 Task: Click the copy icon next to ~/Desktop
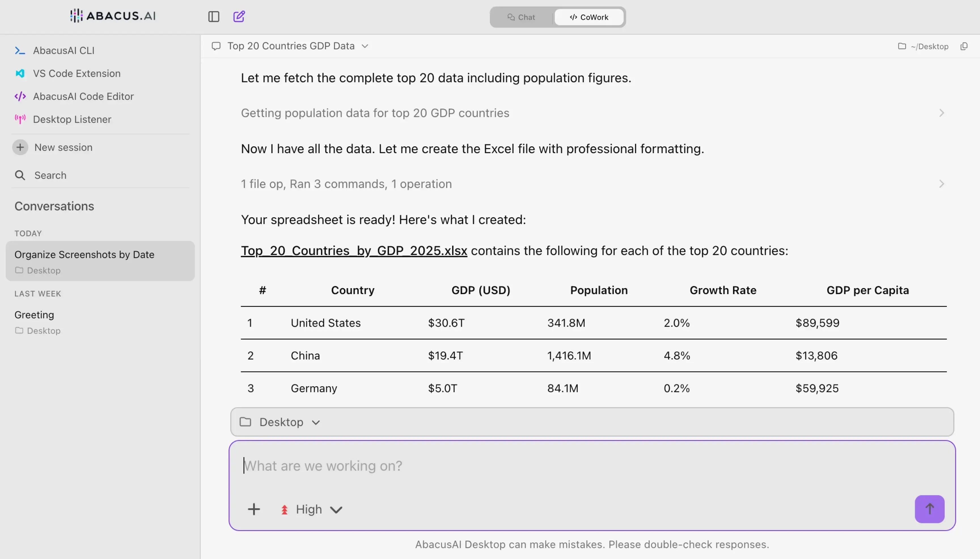click(x=964, y=46)
